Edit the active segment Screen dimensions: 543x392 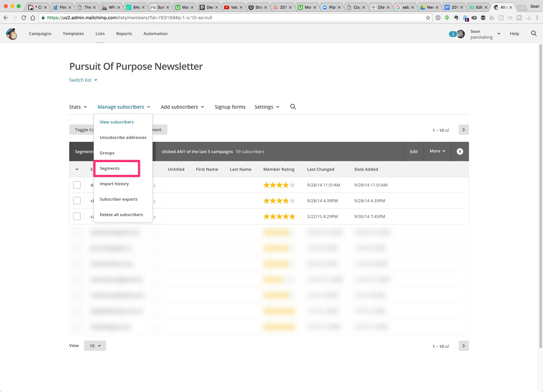pos(414,151)
